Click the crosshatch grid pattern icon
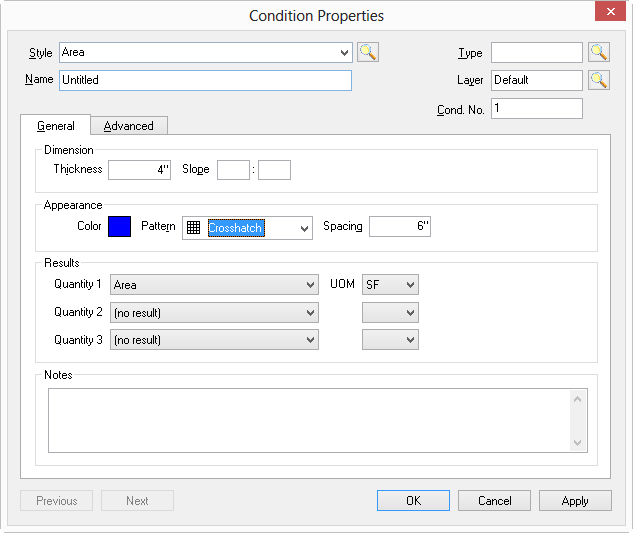Screen dimensions: 633x533 coord(193,228)
